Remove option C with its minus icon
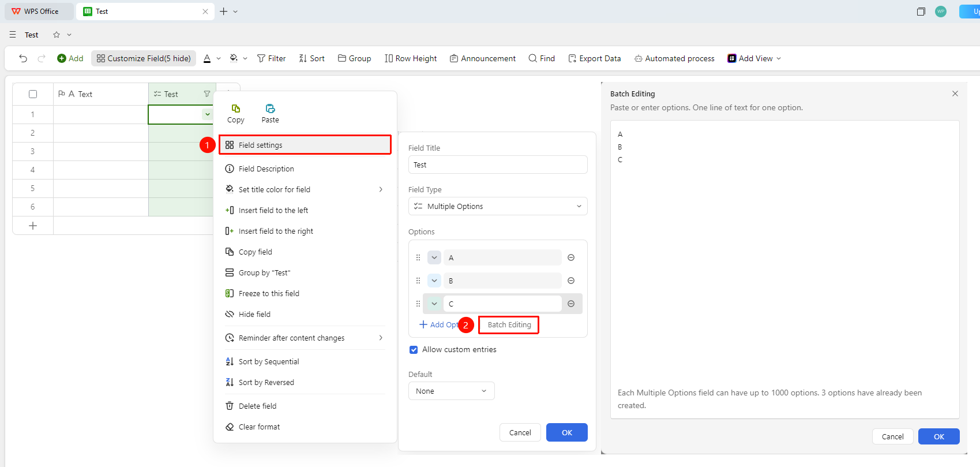Image resolution: width=980 pixels, height=467 pixels. (571, 304)
